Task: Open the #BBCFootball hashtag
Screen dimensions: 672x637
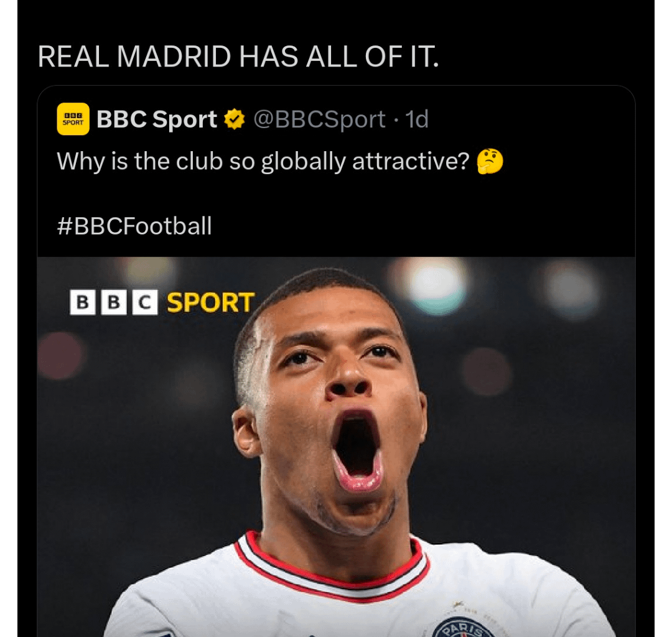Action: point(134,226)
